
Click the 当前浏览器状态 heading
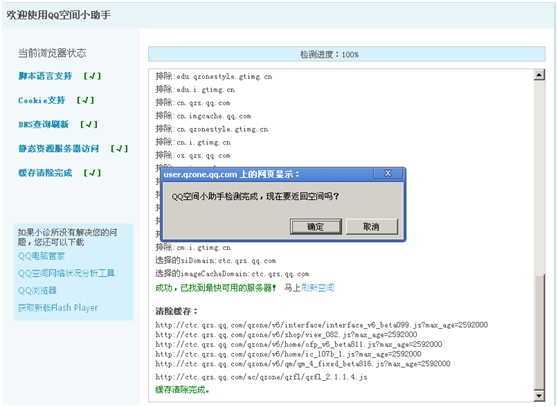(x=52, y=53)
